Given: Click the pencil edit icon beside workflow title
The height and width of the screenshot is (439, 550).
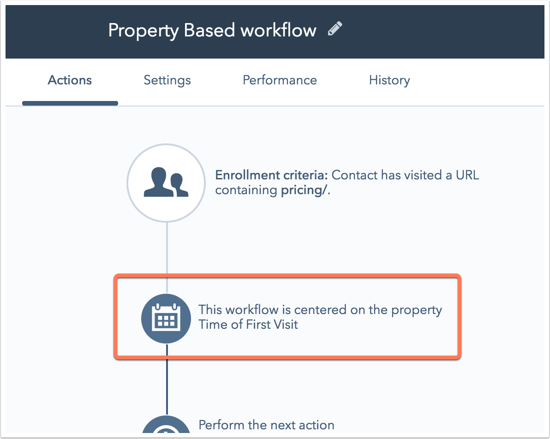Looking at the screenshot, I should [x=335, y=29].
